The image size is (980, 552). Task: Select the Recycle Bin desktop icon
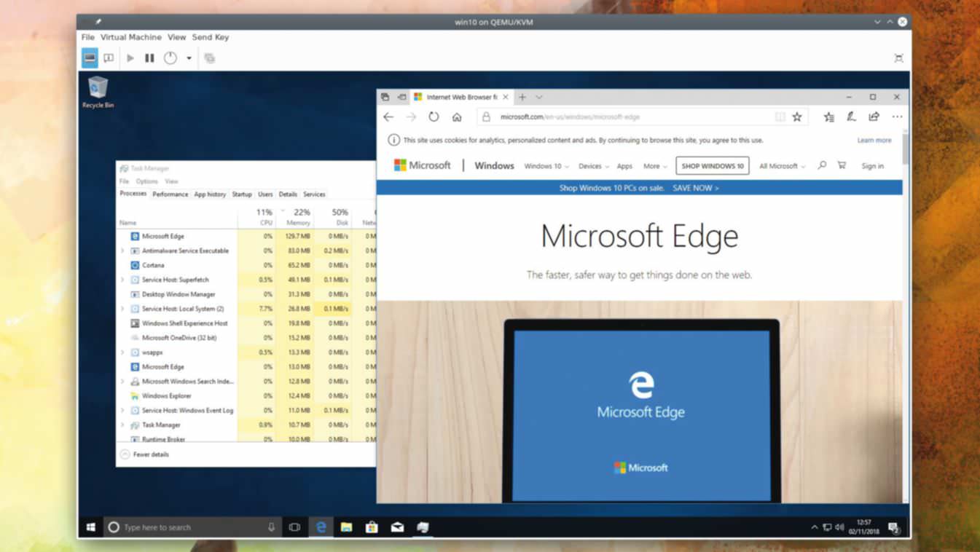(98, 92)
